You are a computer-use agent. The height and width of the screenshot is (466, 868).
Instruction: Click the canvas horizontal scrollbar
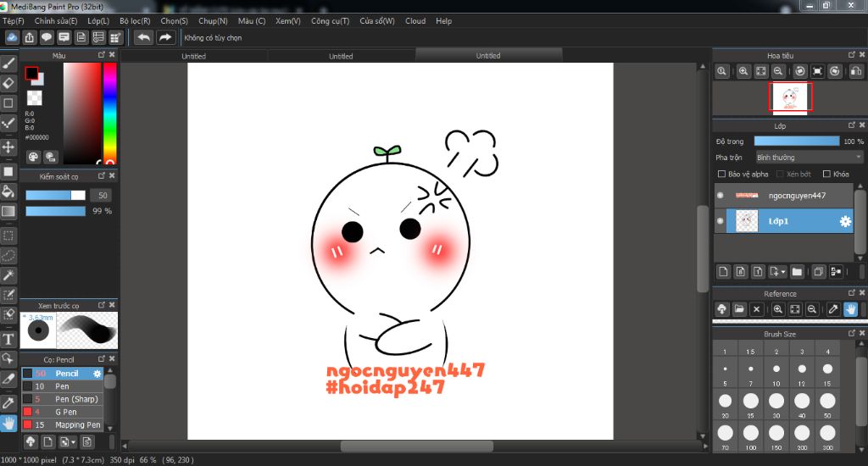click(416, 446)
